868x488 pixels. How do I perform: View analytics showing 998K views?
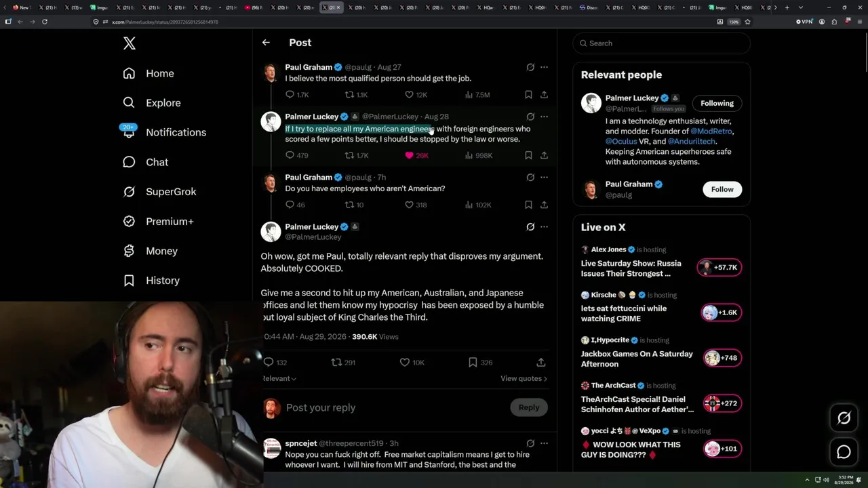click(x=479, y=155)
